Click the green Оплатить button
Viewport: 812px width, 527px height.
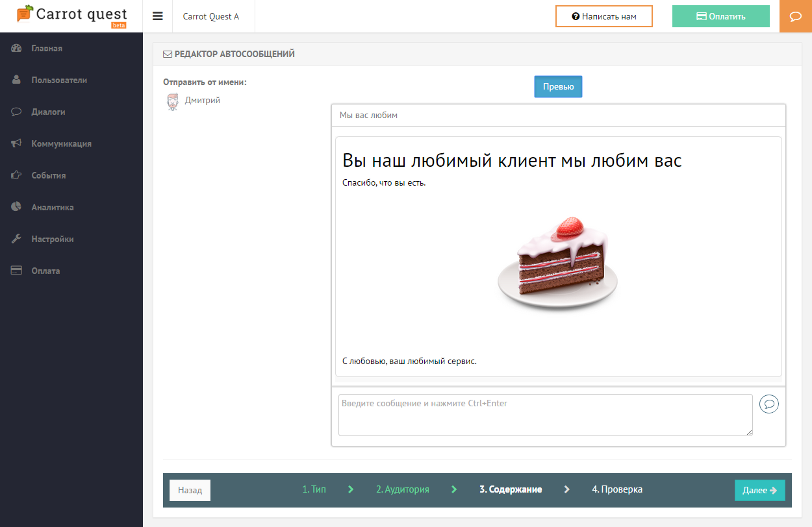721,16
